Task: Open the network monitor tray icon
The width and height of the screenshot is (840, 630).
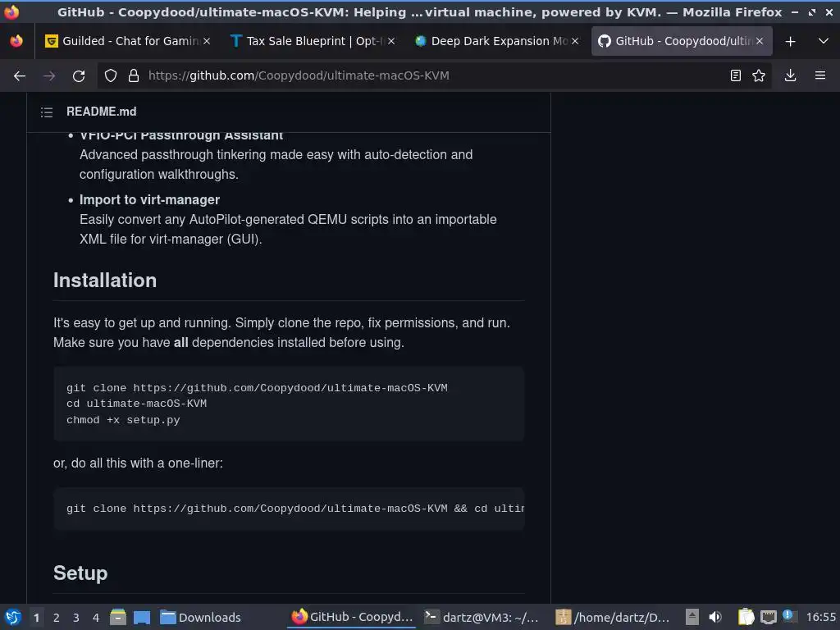Action: tap(768, 618)
